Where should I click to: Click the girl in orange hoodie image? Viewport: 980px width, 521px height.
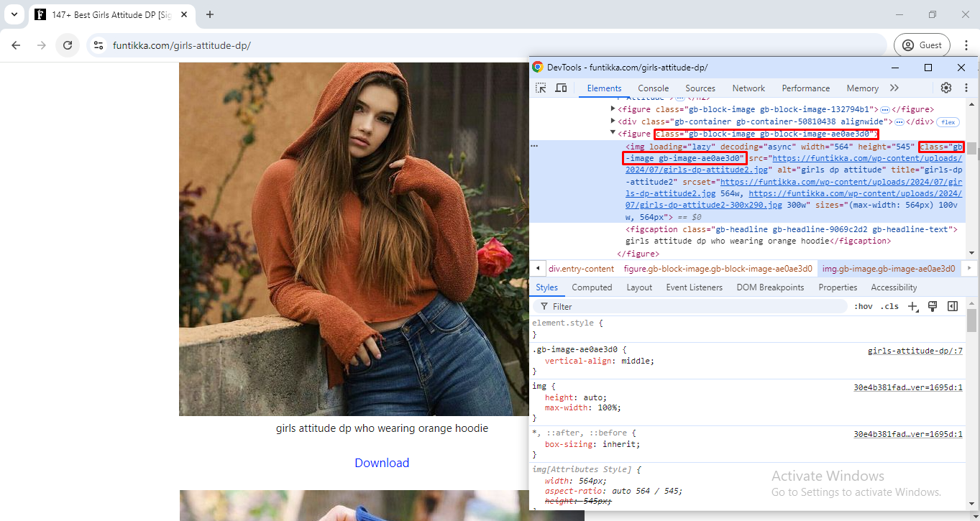pos(354,239)
